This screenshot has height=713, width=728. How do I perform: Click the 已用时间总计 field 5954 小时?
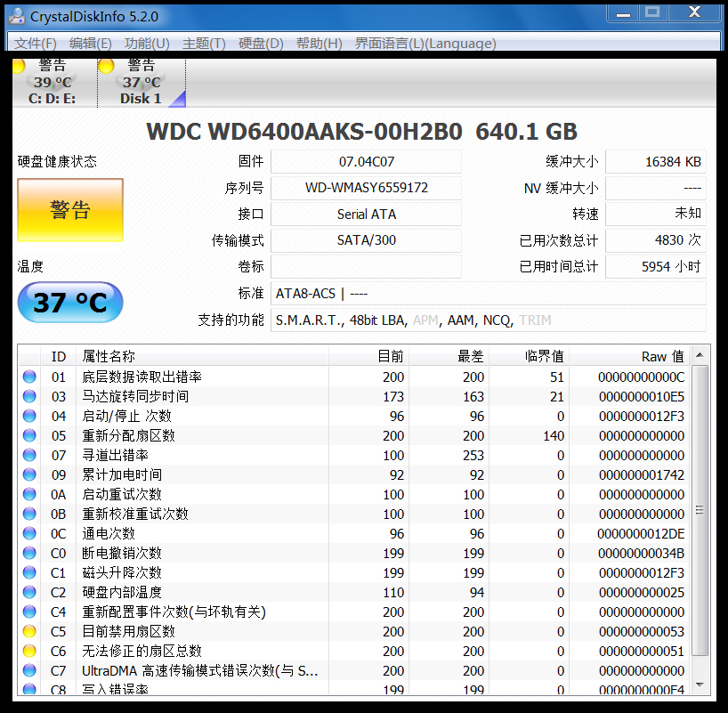coord(656,267)
